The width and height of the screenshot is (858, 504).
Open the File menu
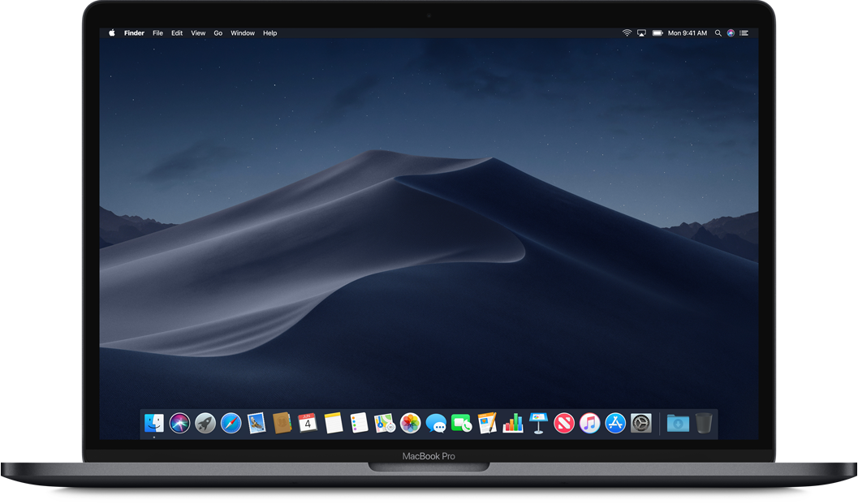click(157, 33)
